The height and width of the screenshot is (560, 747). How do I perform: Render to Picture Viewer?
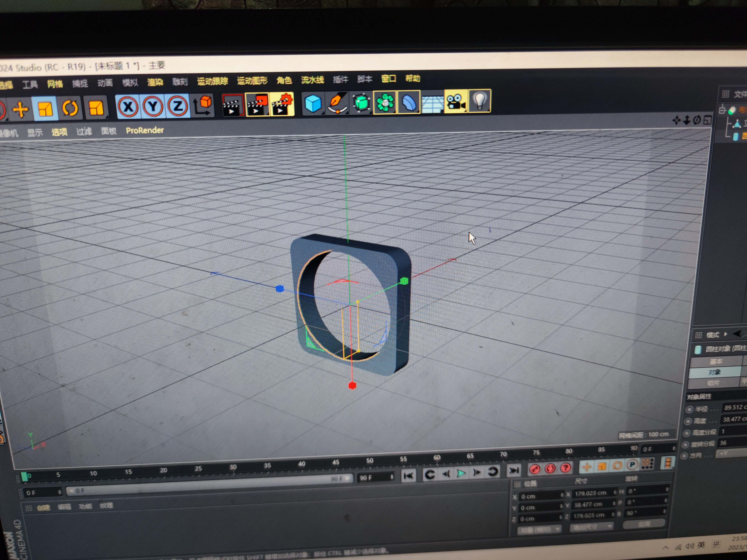pos(258,105)
